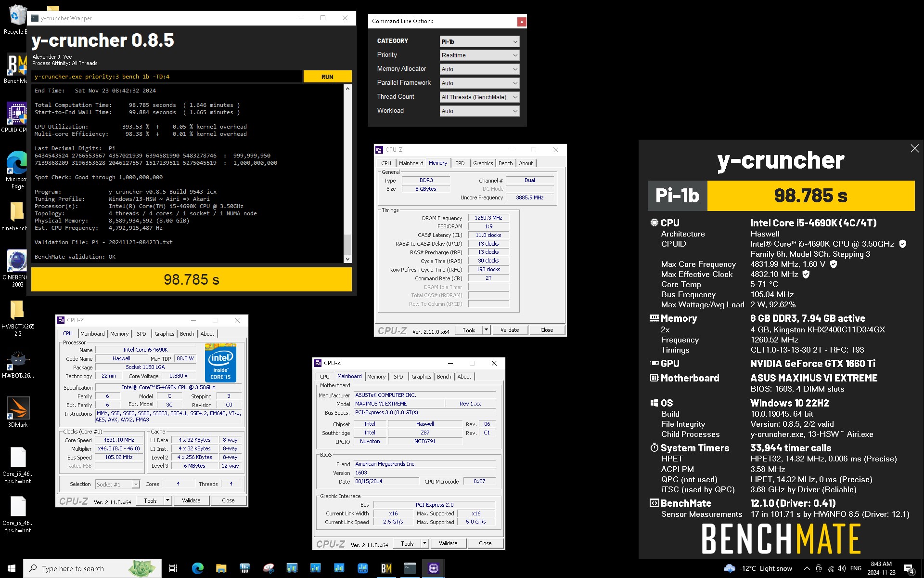Click the ENG language indicator
This screenshot has height=578, width=924.
[x=856, y=568]
